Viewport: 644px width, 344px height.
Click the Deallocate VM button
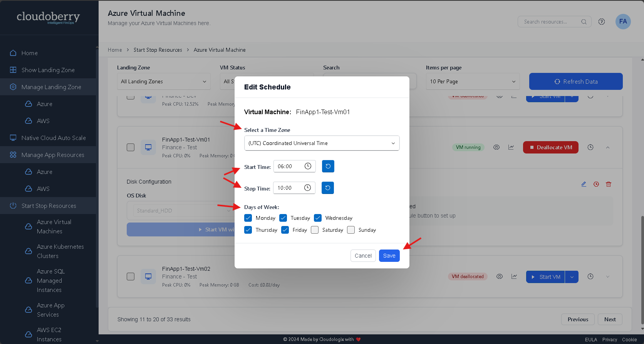551,147
